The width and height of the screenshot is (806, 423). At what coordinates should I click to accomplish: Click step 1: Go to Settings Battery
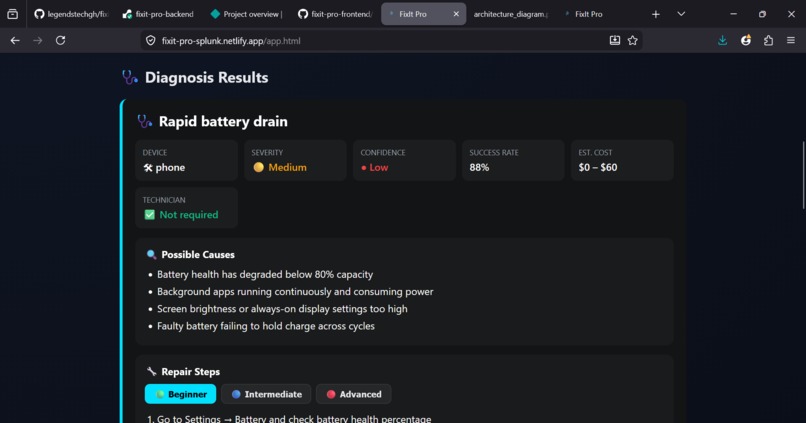(x=289, y=418)
